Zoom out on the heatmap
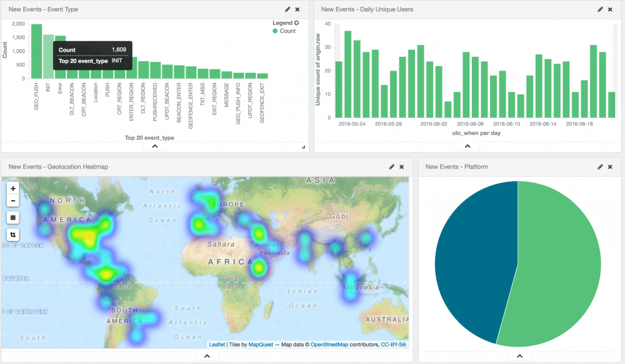 (x=14, y=200)
